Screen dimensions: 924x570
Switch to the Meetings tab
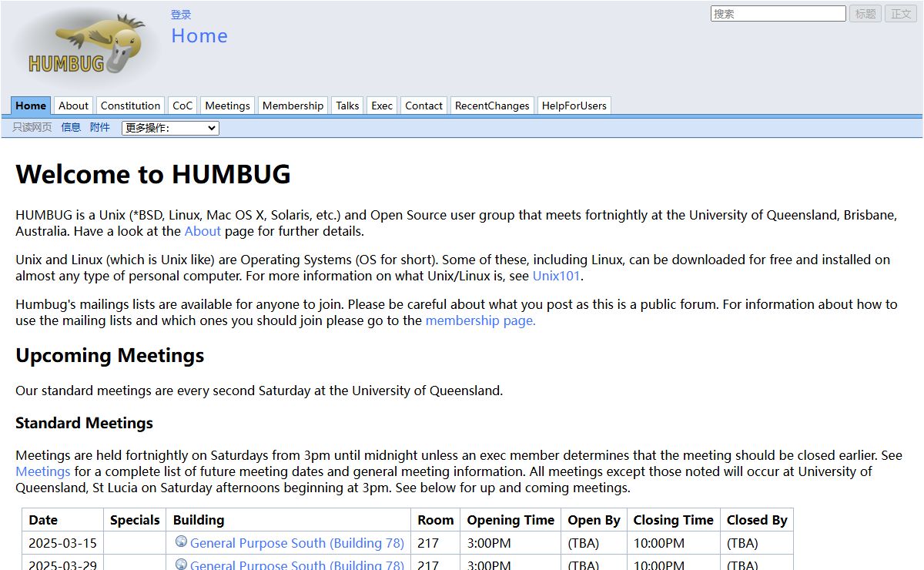[x=227, y=106]
